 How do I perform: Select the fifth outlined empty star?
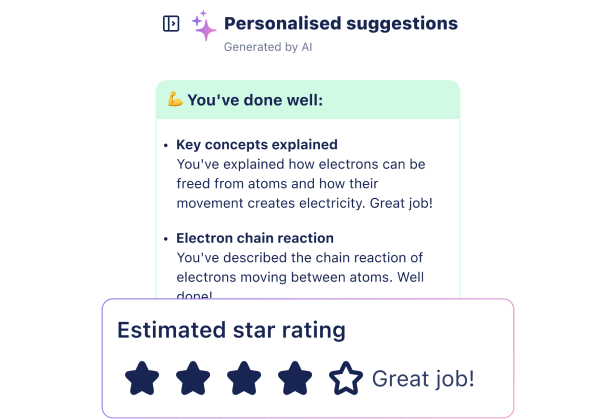coord(346,378)
